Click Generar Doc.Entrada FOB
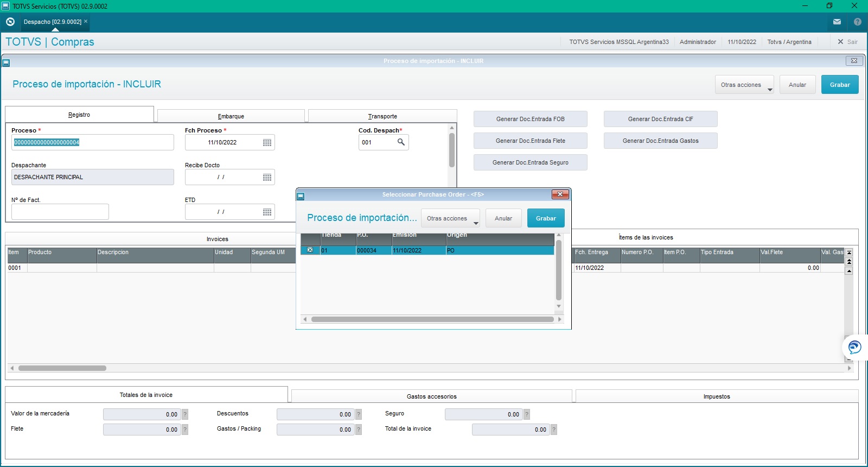 tap(531, 119)
